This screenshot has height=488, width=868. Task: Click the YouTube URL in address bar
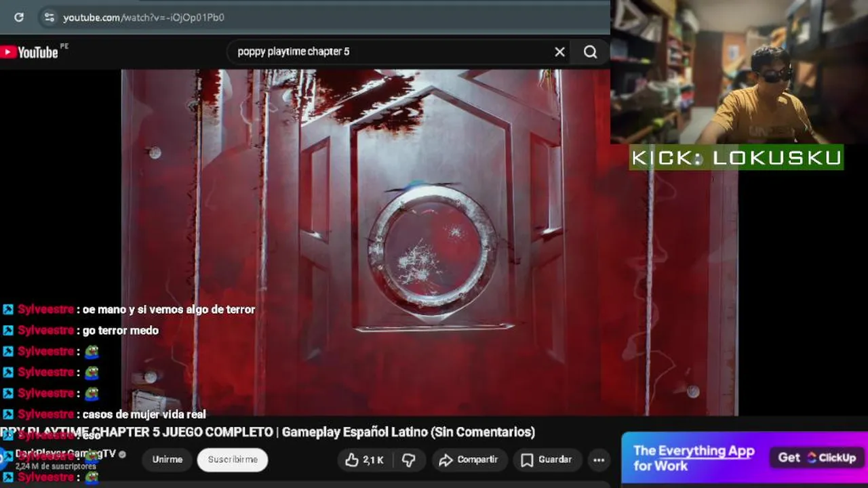click(144, 18)
